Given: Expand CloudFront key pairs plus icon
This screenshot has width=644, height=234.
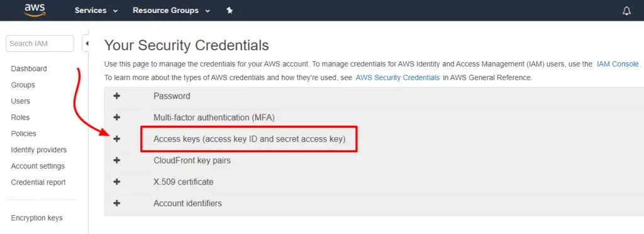Looking at the screenshot, I should tap(117, 160).
